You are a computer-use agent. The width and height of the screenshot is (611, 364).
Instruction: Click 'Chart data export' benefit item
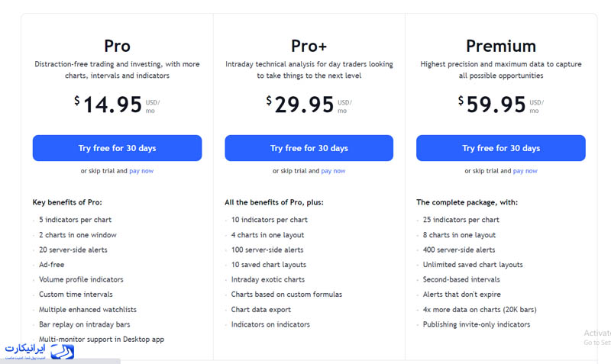pyautogui.click(x=261, y=310)
